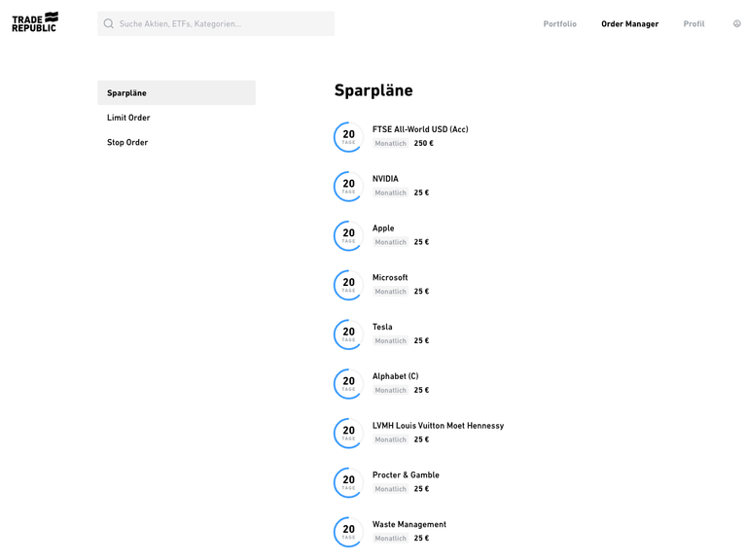Click the Monatlich tag under FTSE All-World

390,144
